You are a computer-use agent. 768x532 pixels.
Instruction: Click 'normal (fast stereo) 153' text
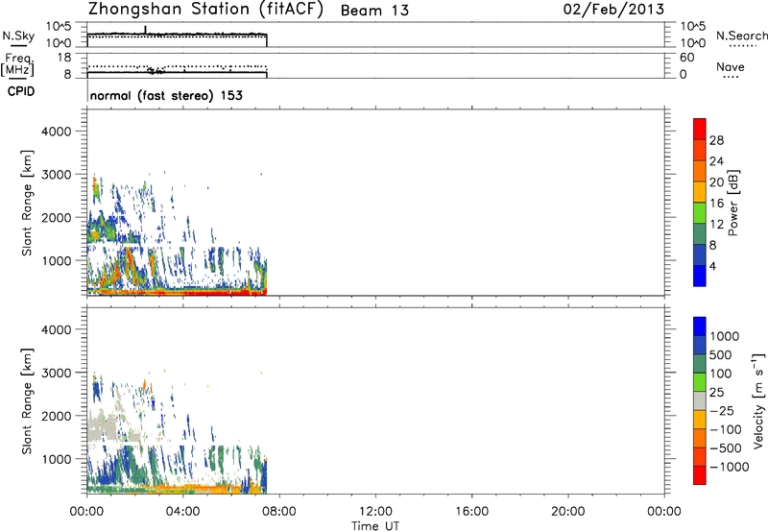(x=166, y=96)
